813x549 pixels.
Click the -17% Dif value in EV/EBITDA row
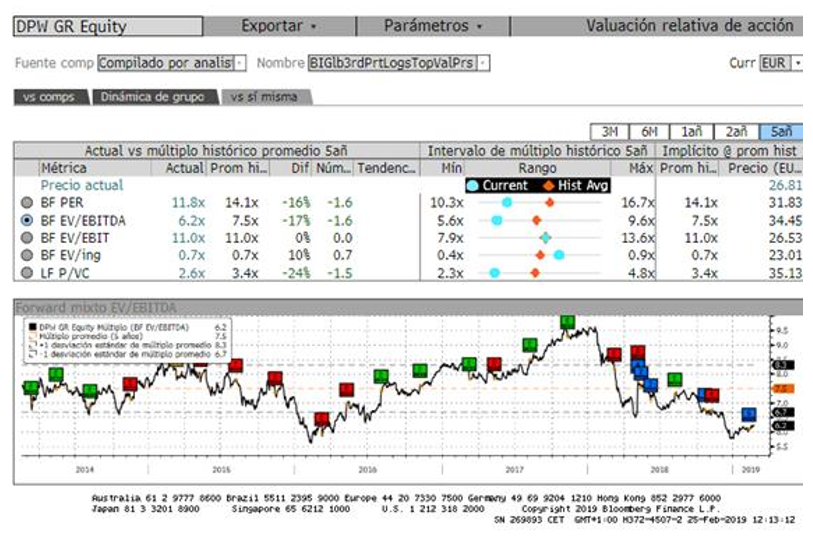pos(296,220)
